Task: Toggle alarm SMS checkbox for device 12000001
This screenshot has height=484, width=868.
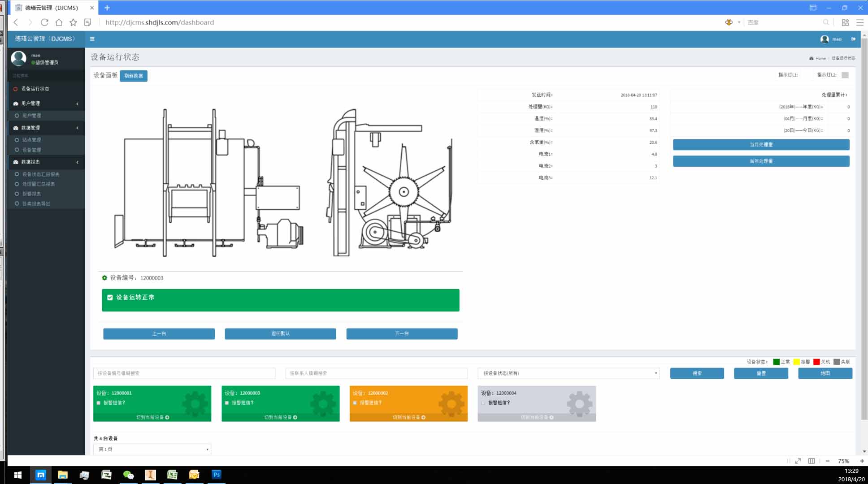Action: tap(99, 403)
